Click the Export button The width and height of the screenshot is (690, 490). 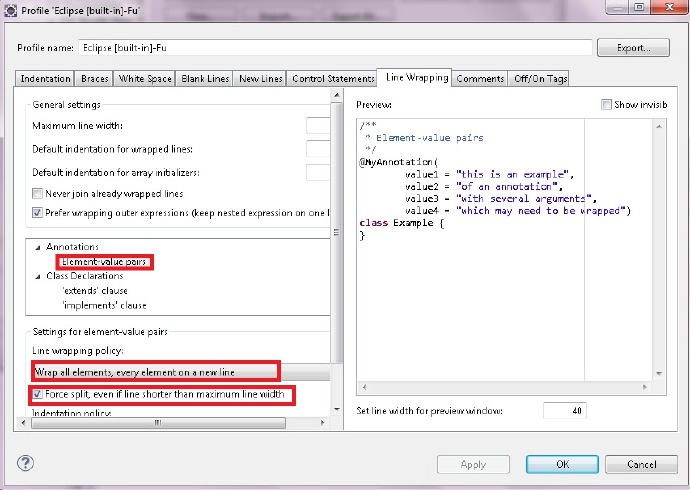point(633,48)
